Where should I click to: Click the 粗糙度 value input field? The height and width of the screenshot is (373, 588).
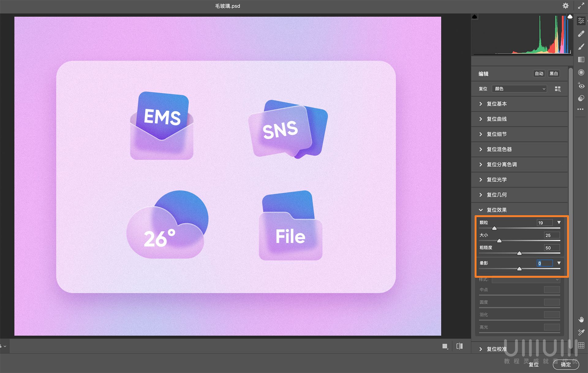[x=552, y=248]
